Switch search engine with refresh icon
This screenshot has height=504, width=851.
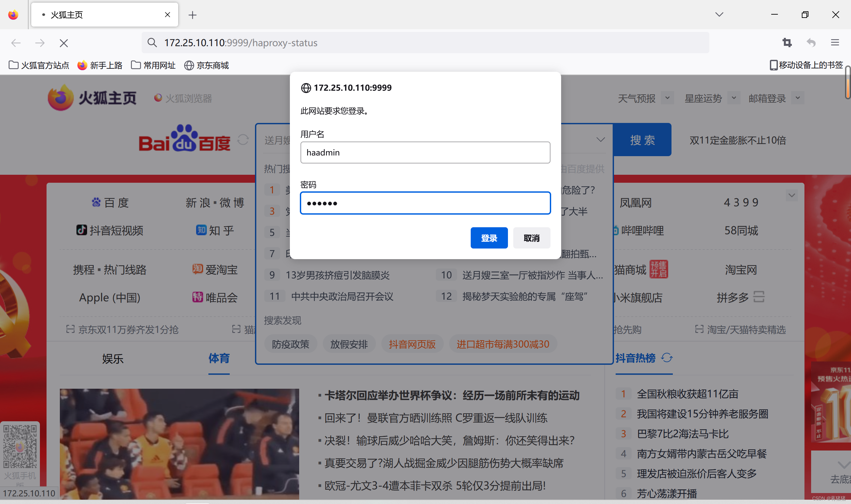[x=243, y=140]
